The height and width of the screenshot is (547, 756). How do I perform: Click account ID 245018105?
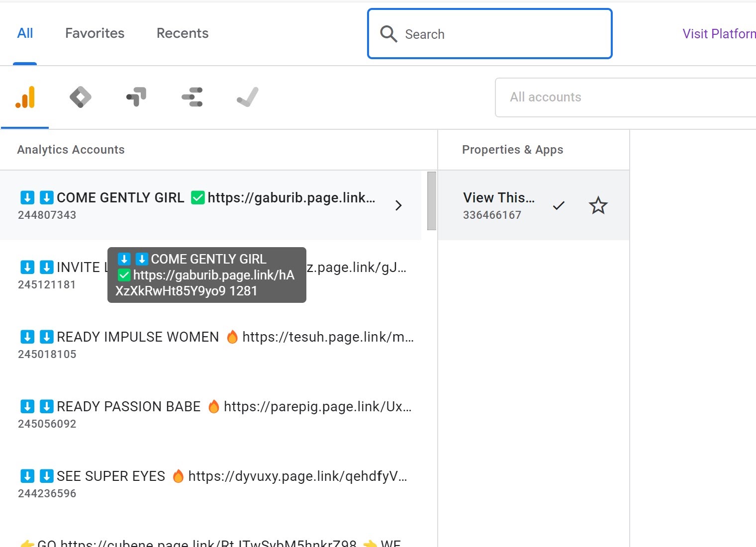[47, 355]
